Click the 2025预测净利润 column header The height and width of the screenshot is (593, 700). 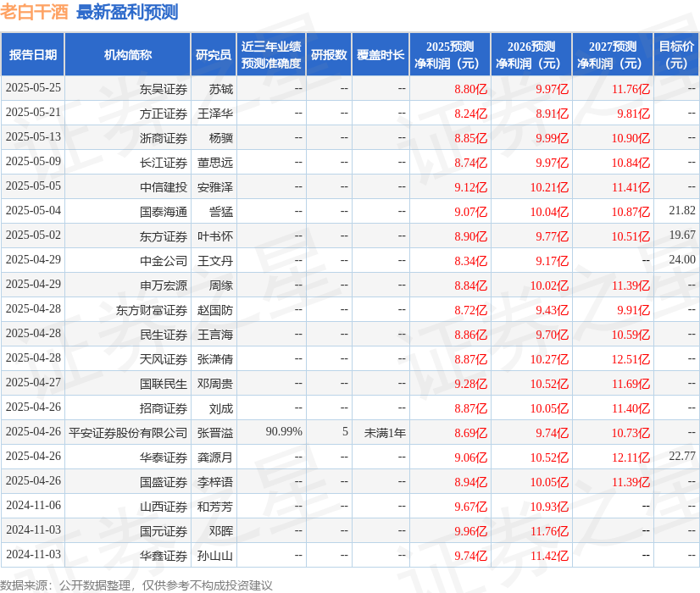[450, 54]
